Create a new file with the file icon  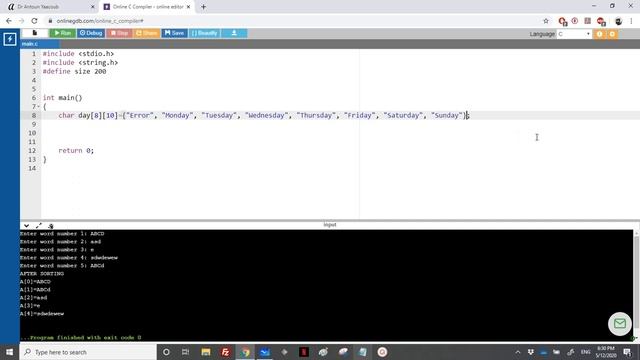click(x=35, y=33)
